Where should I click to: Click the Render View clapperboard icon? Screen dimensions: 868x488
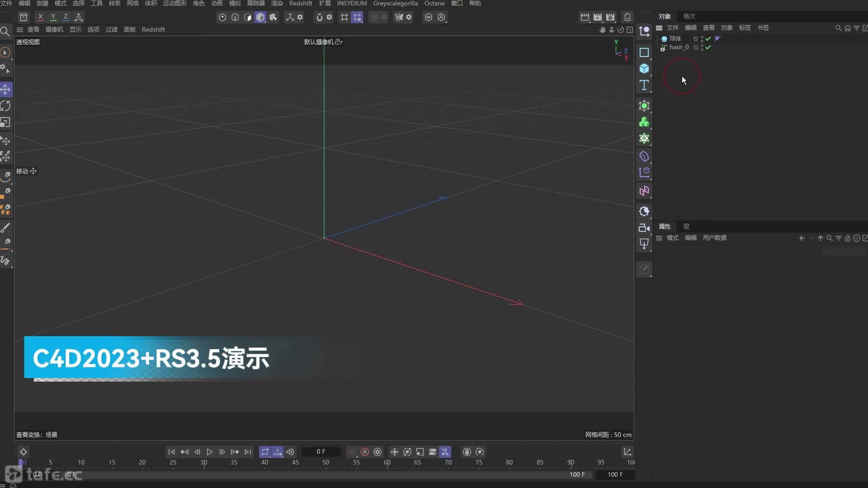(x=585, y=17)
